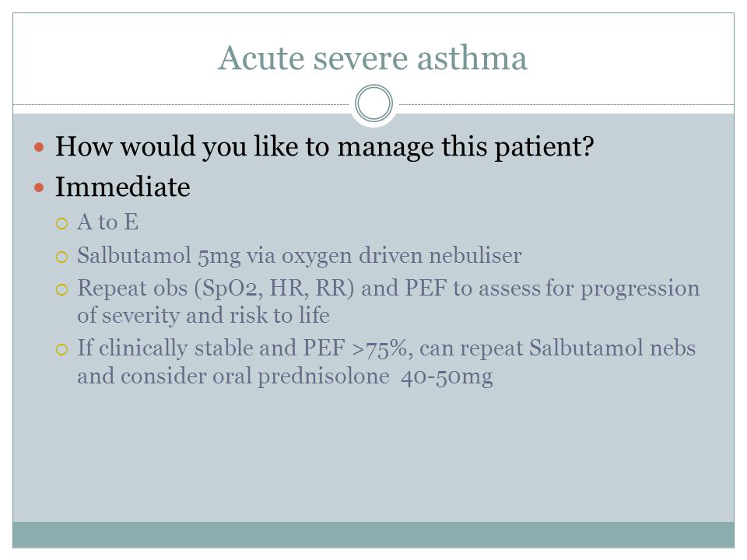Click the dashed divider line left of circle
Screen dimensions: 747x560
pyautogui.click(x=181, y=104)
